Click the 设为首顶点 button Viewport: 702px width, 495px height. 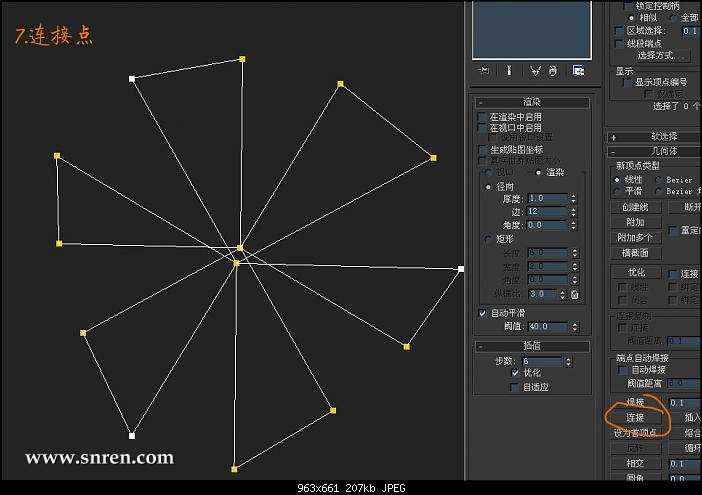click(x=636, y=433)
